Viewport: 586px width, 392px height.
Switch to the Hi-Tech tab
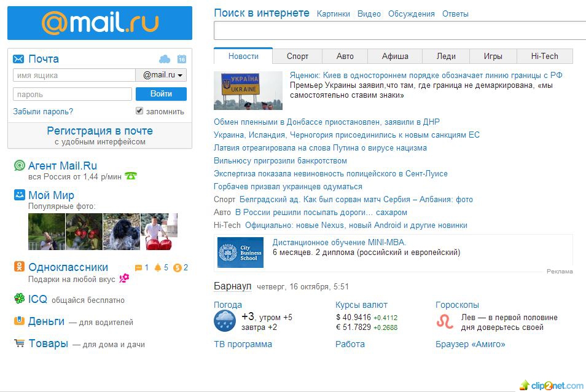544,56
